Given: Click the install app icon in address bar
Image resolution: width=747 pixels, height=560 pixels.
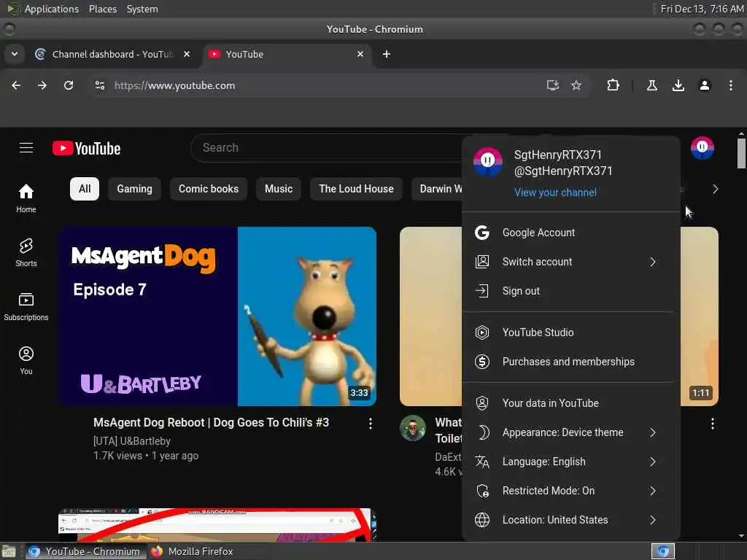Looking at the screenshot, I should point(553,85).
